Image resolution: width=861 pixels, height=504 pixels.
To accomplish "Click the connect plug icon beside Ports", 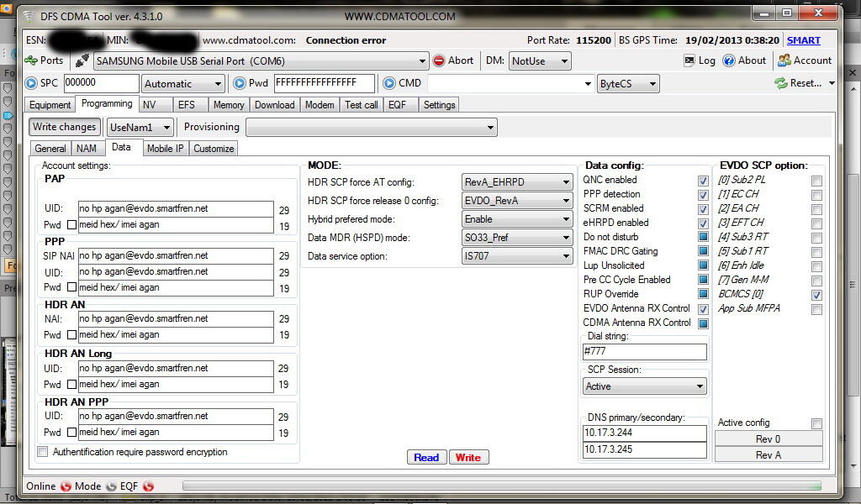I will click(82, 60).
